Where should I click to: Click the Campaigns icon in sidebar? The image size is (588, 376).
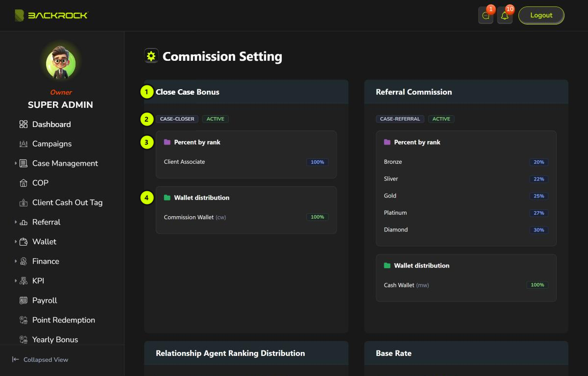click(24, 144)
